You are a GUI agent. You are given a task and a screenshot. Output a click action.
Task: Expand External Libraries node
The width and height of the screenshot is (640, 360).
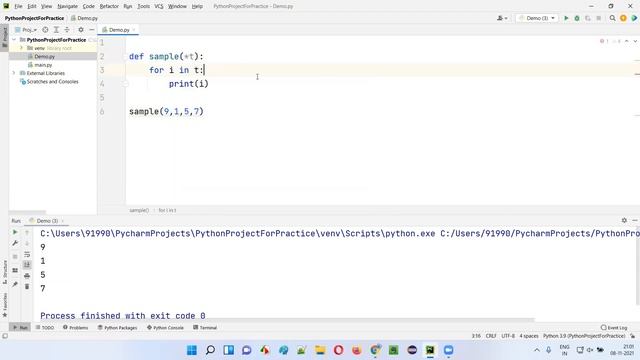[x=14, y=73]
